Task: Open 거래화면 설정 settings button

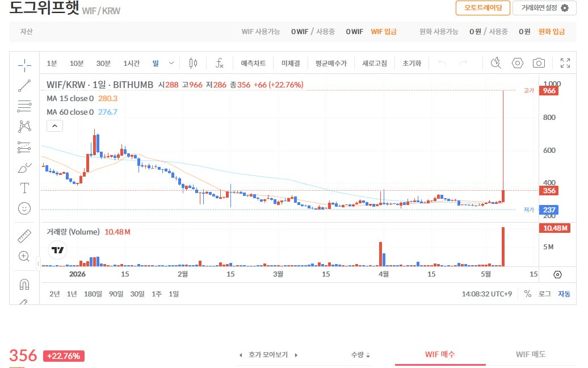Action: click(544, 8)
